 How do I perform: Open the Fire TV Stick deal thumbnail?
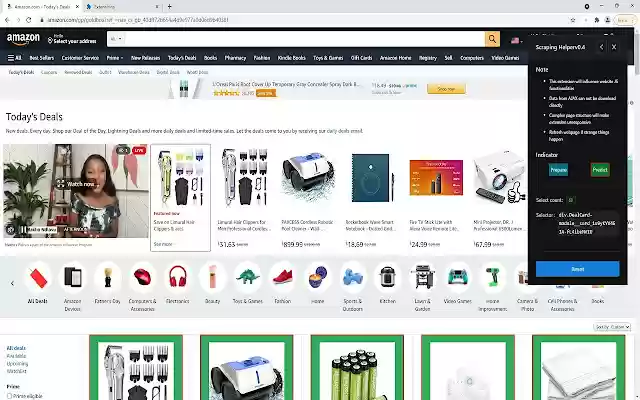(436, 178)
